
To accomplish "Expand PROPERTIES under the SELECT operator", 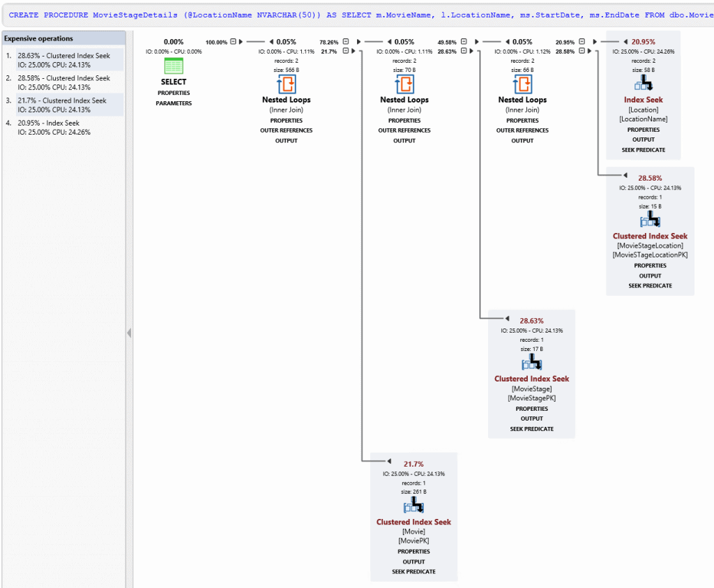I will point(173,93).
